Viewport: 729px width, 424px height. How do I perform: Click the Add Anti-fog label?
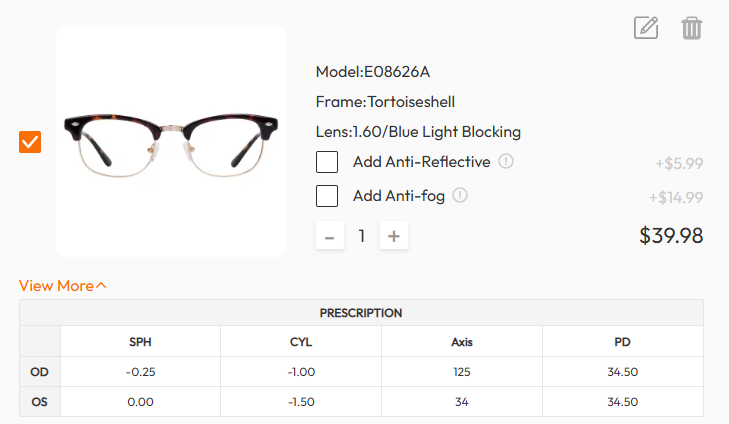(x=399, y=196)
